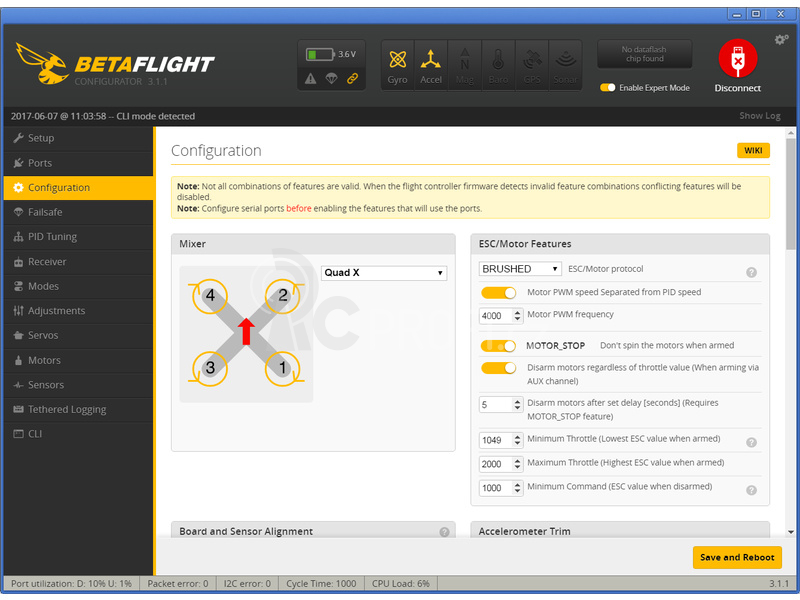The height and width of the screenshot is (600, 800).
Task: Click the Motor PWM frequency stepper arrows
Action: (x=517, y=316)
